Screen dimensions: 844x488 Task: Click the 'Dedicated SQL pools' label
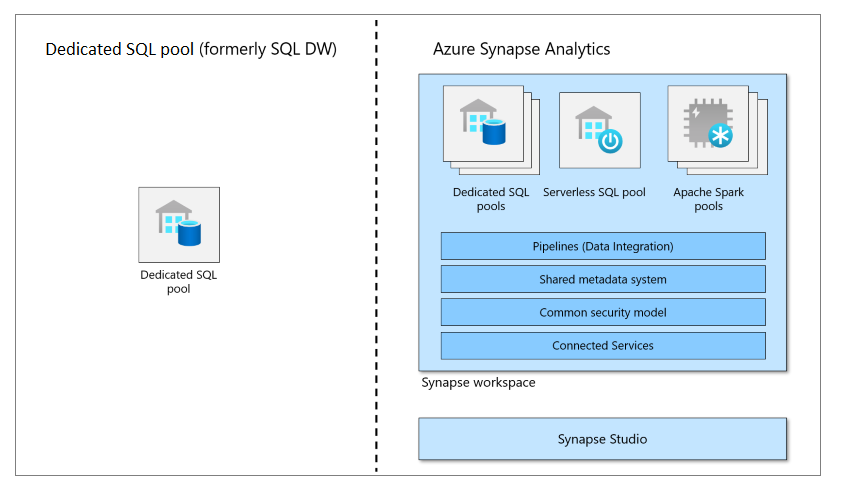pos(491,199)
